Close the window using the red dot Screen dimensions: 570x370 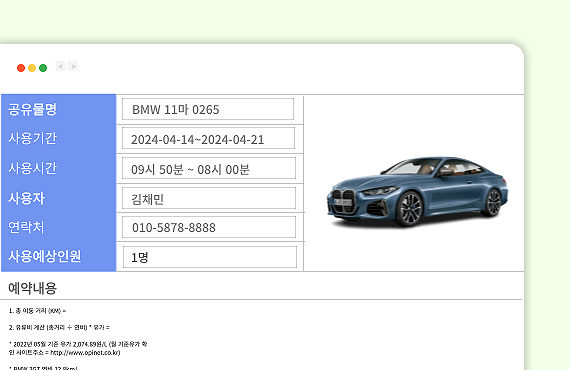21,68
